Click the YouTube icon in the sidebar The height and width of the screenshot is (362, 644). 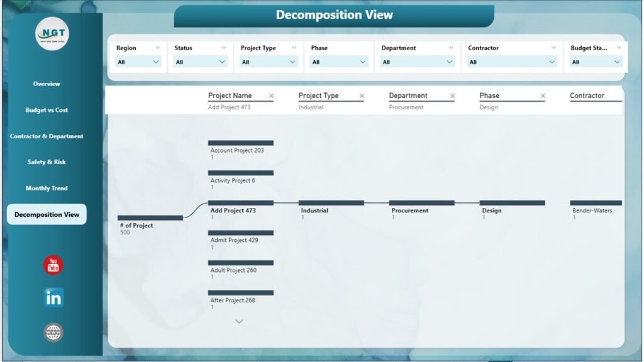53,265
